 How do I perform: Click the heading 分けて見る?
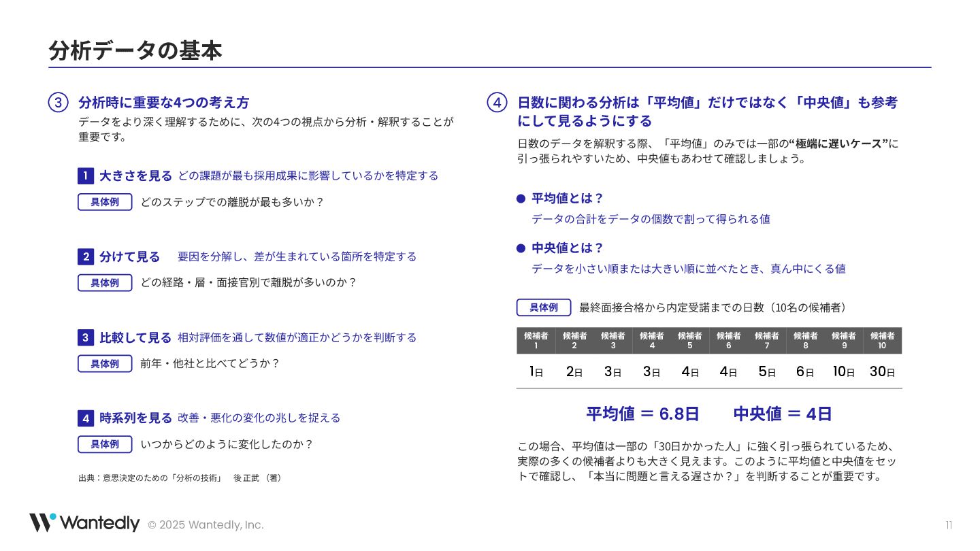tap(130, 257)
